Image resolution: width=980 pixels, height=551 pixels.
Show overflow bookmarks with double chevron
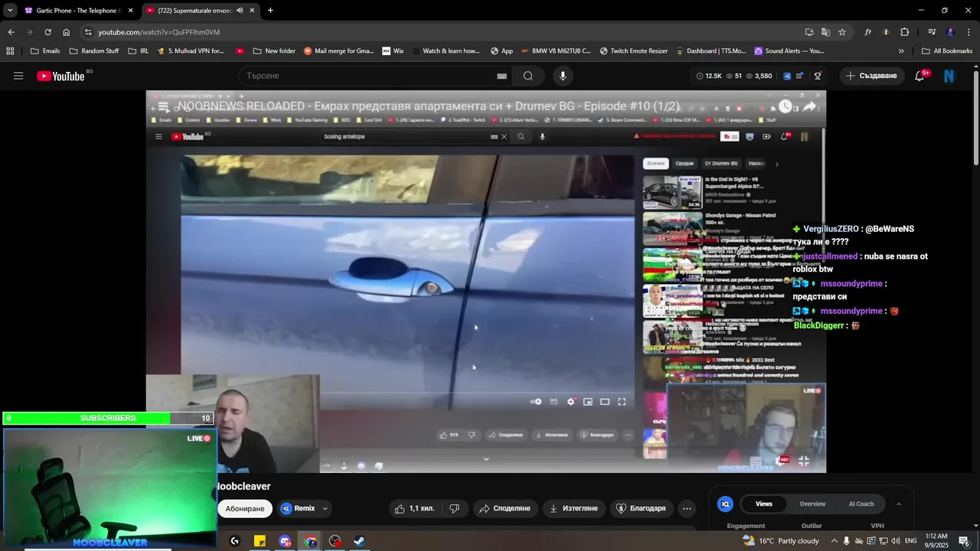901,51
